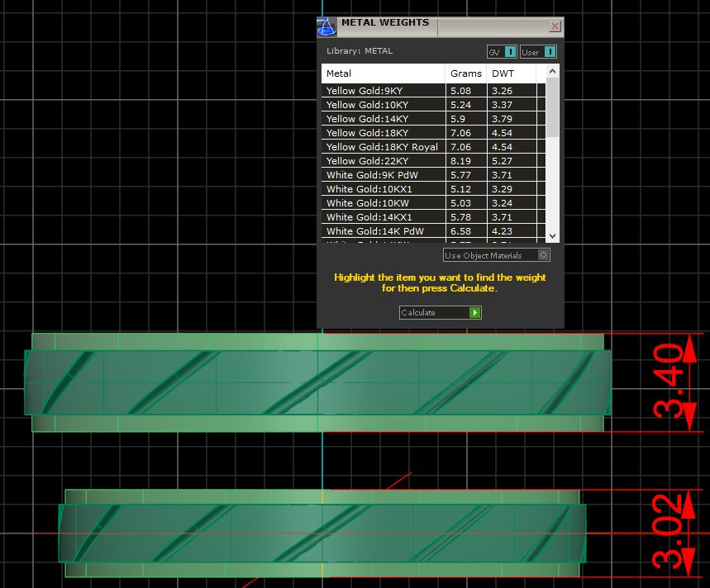This screenshot has height=588, width=710.
Task: Enable Use Object Materials option
Action: coord(496,255)
